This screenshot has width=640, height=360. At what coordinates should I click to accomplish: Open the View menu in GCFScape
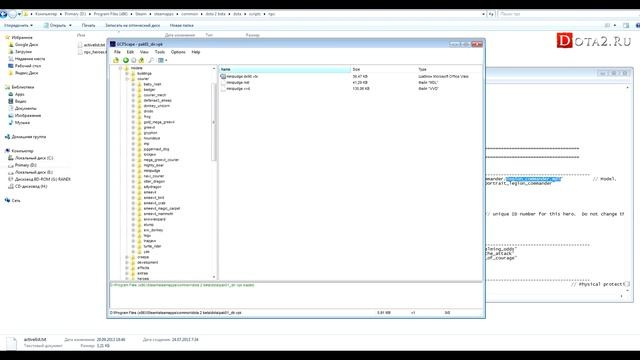point(144,52)
